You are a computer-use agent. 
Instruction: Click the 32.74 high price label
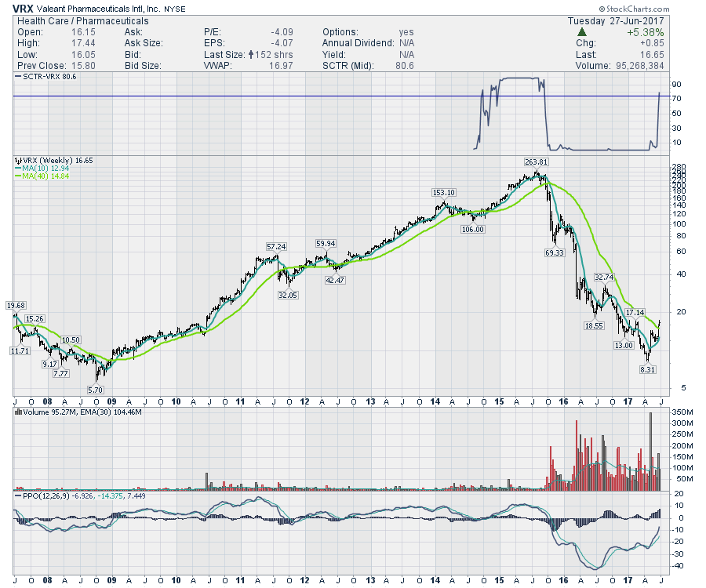(604, 277)
